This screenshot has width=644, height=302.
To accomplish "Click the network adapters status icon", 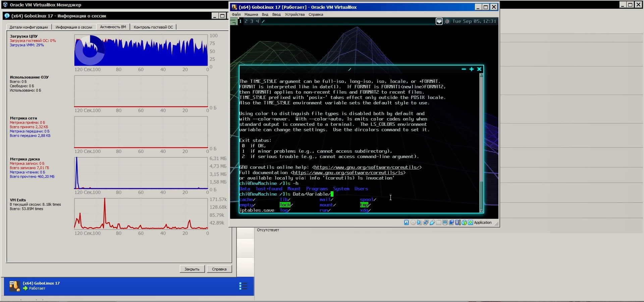I will tap(426, 222).
